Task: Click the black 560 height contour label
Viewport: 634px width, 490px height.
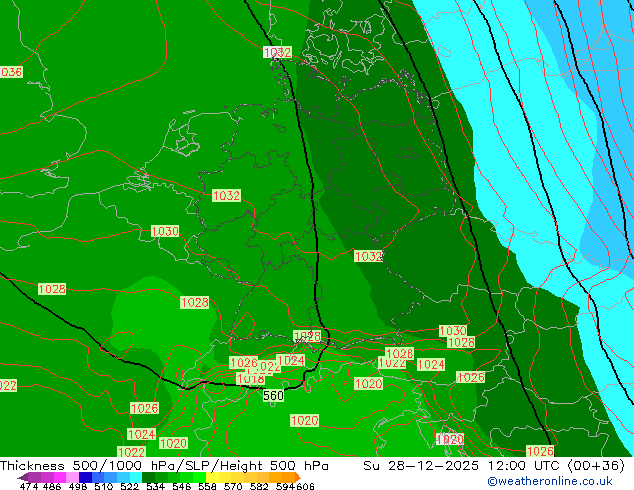Action: [x=273, y=395]
